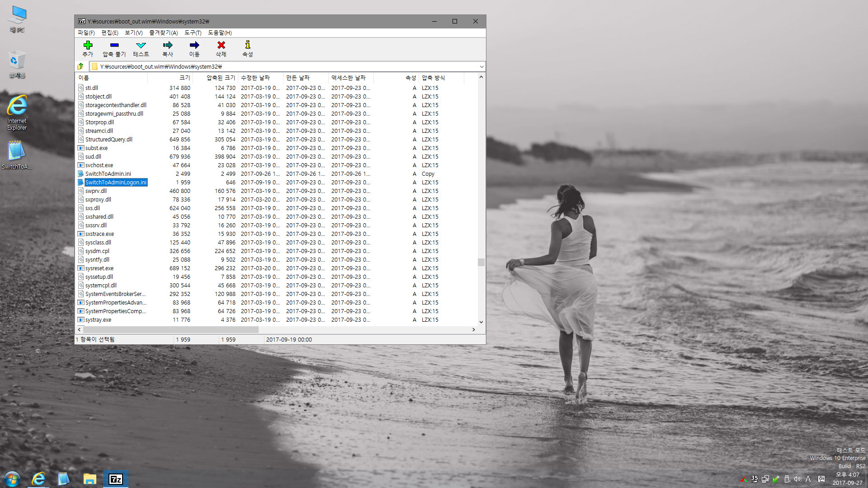This screenshot has height=488, width=868.
Task: Click the vertical scrollbar up arrow
Action: click(481, 77)
